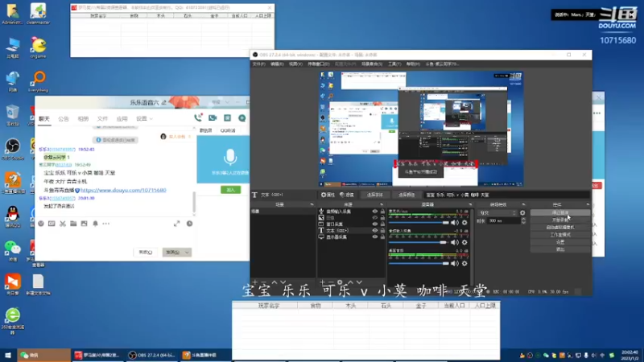The height and width of the screenshot is (362, 644).
Task: Switch to 文件 tab in QQ group window
Action: click(x=102, y=118)
